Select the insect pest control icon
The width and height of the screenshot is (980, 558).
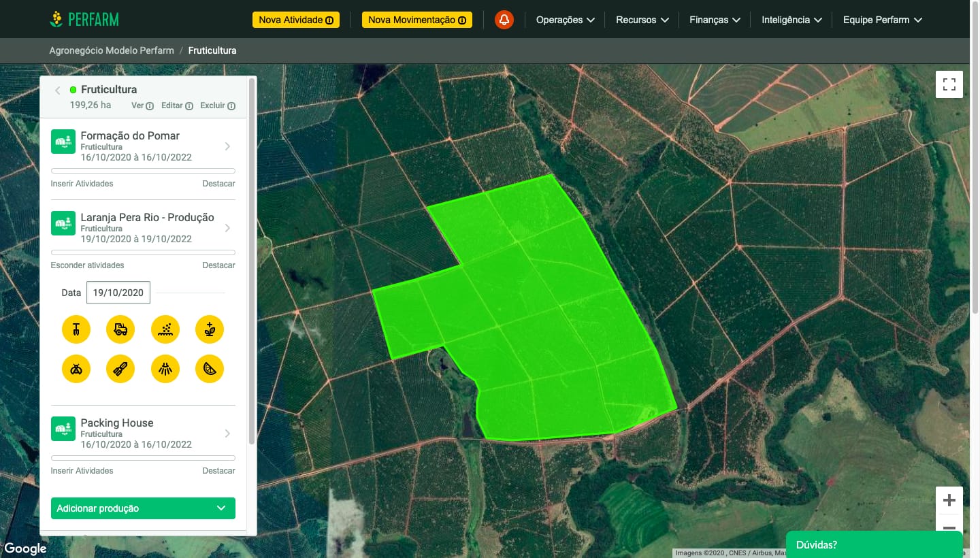tap(76, 369)
